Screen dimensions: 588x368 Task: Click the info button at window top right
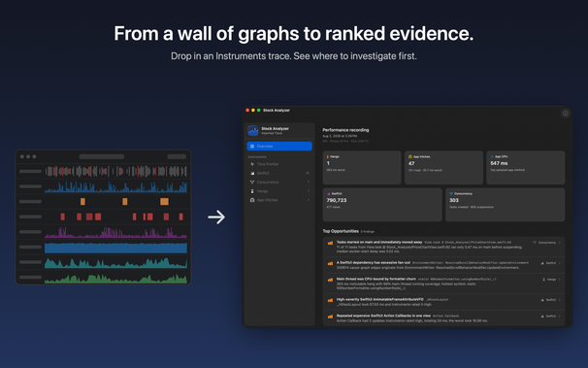565,113
